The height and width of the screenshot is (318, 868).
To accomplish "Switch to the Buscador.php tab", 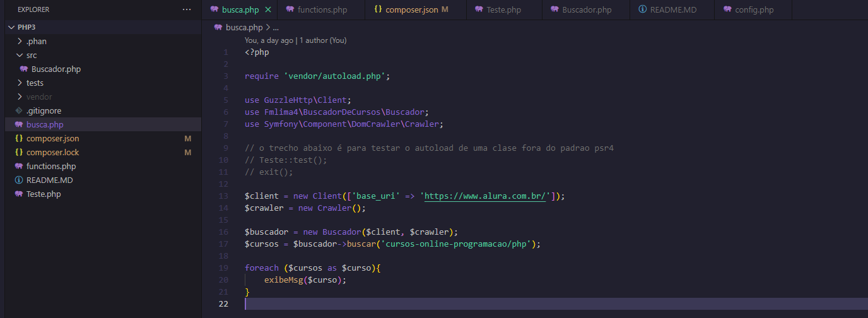I will point(587,10).
